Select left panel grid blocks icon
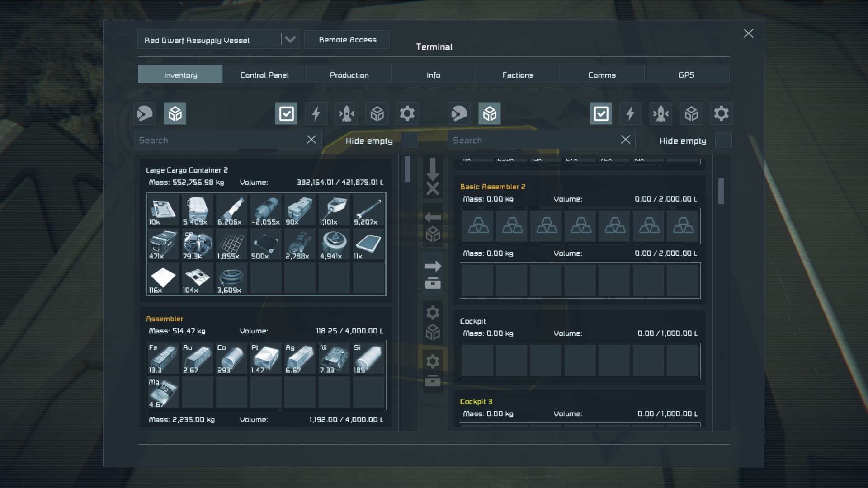Screen dimensions: 868x488 point(175,113)
